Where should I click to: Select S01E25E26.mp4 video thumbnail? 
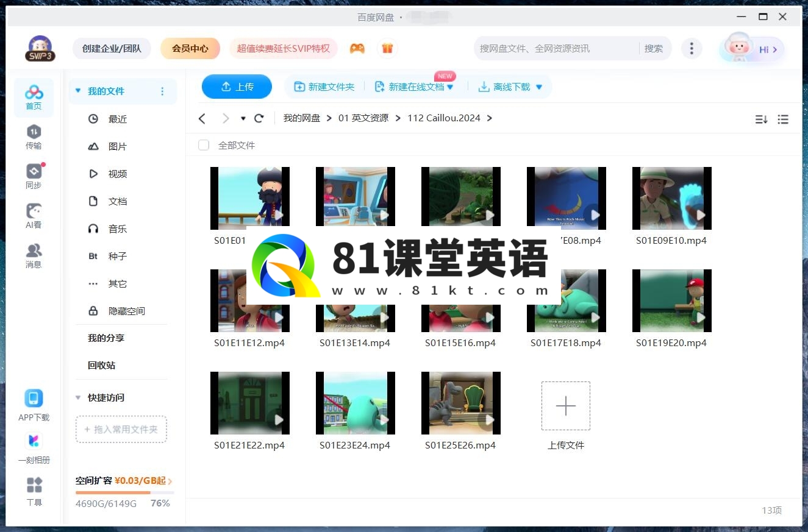coord(460,403)
